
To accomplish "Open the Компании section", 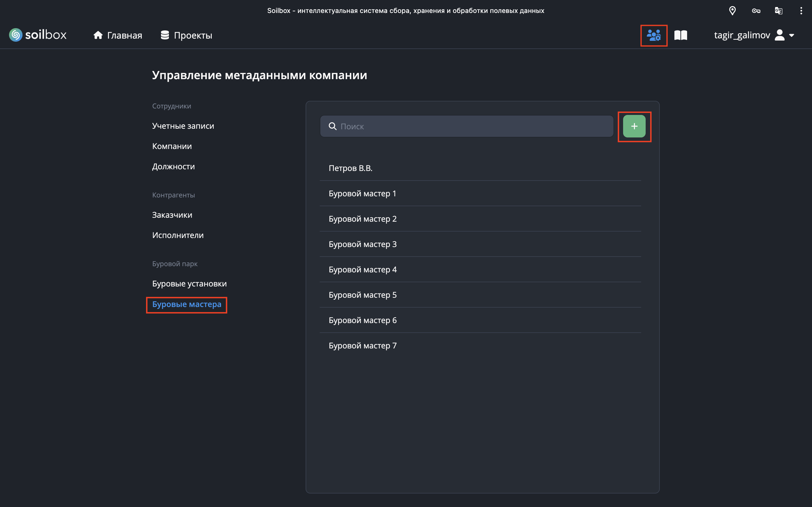I will click(172, 146).
